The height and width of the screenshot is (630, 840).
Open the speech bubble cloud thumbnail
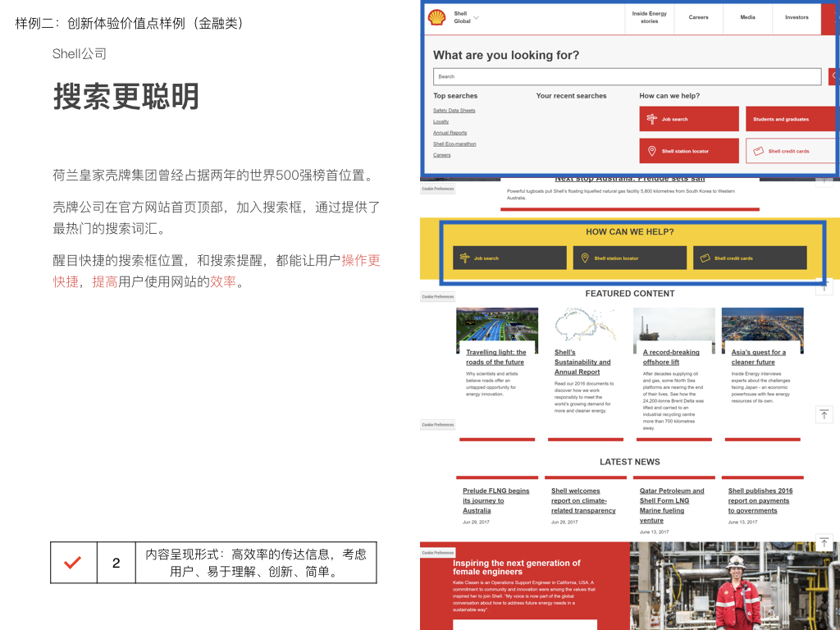[586, 325]
